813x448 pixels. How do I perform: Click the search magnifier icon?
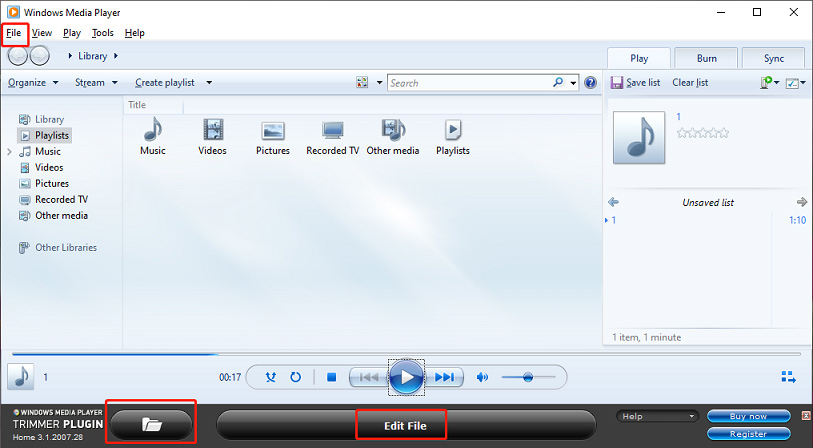click(x=558, y=82)
